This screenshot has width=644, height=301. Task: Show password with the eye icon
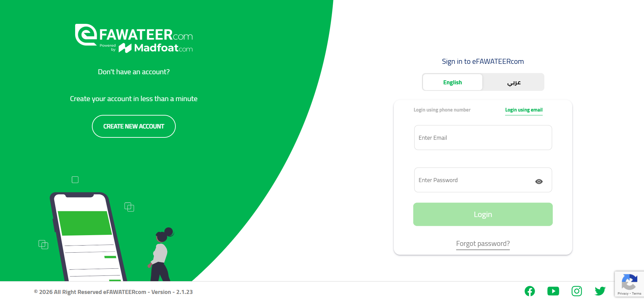(x=539, y=181)
